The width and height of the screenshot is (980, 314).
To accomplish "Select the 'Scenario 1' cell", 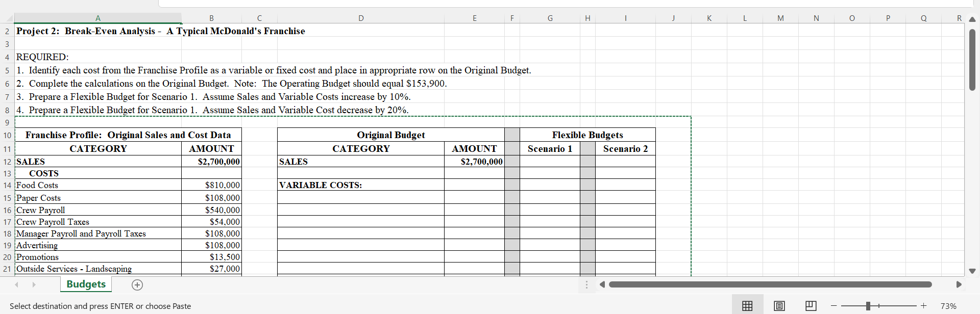I will (550, 149).
